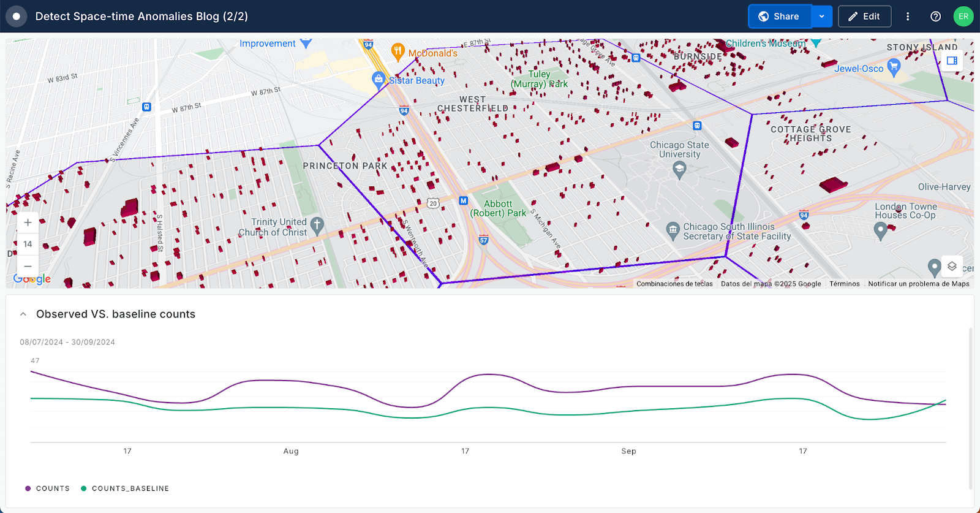Click the McDonald's map marker

(x=398, y=52)
